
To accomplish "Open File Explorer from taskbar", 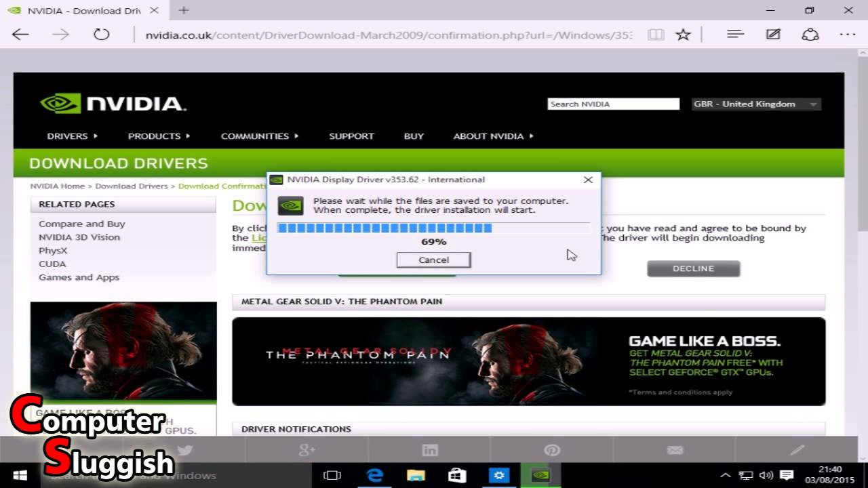I will (x=416, y=476).
